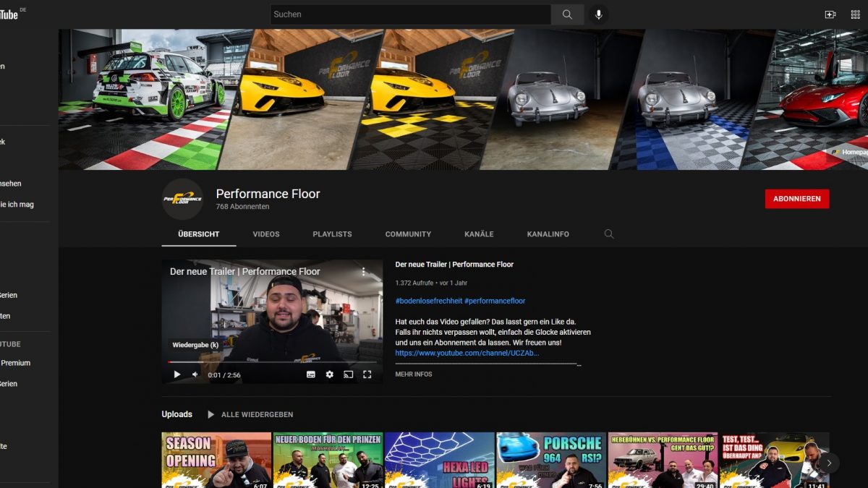
Task: Open the Uploads section heading link
Action: (177, 414)
